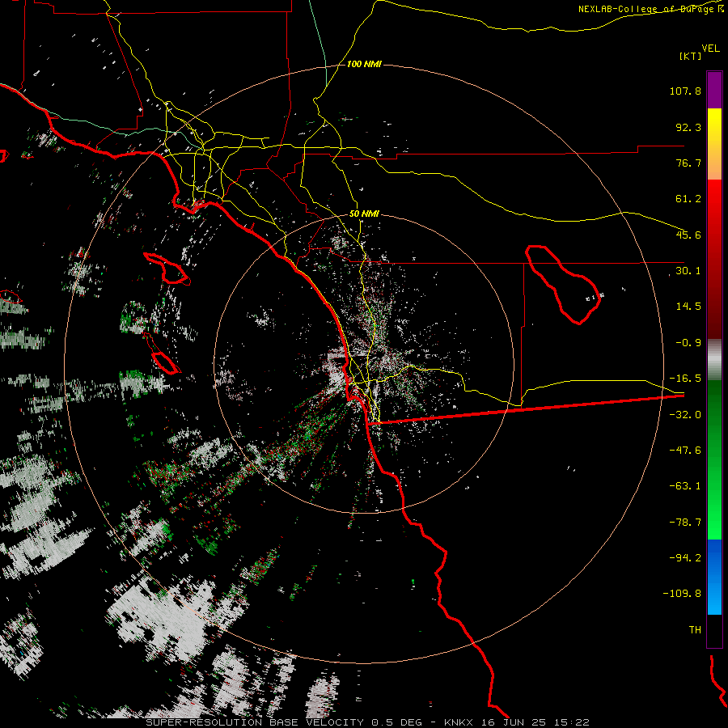Select the 76.7 legend value
Image resolution: width=728 pixels, height=728 pixels.
coord(688,163)
